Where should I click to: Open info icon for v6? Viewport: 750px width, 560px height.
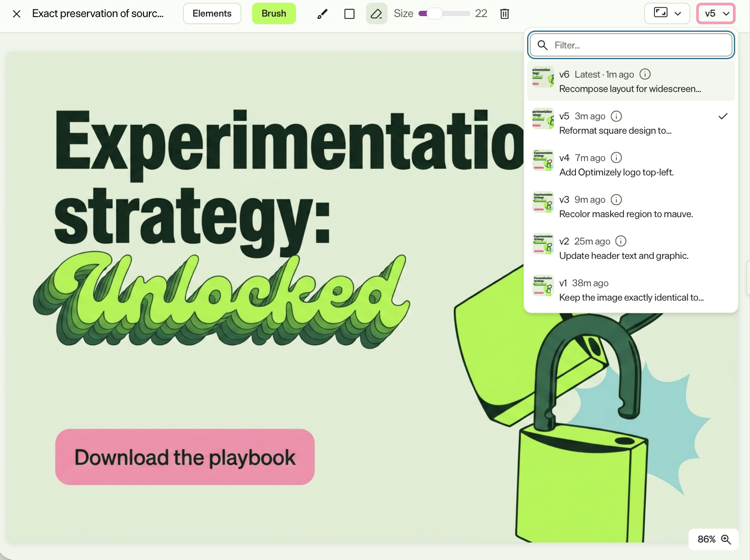(645, 74)
